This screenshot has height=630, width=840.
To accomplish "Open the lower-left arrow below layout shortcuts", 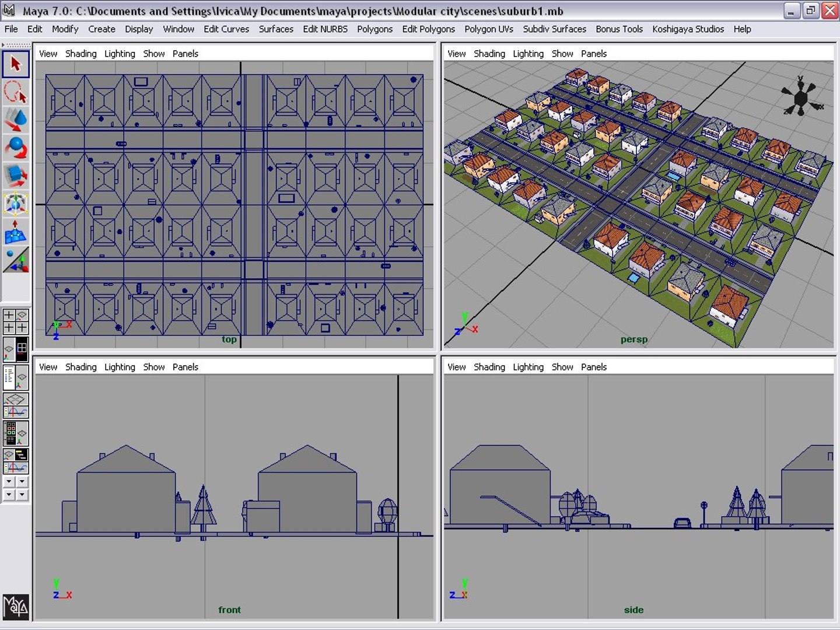I will tap(9, 495).
